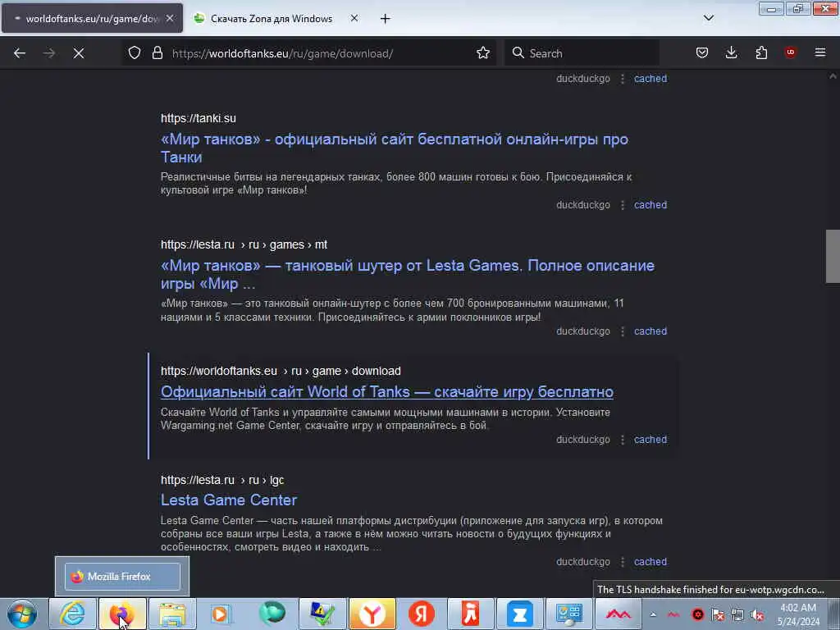Open the Lesta Games Мир танков shooter result

(407, 274)
